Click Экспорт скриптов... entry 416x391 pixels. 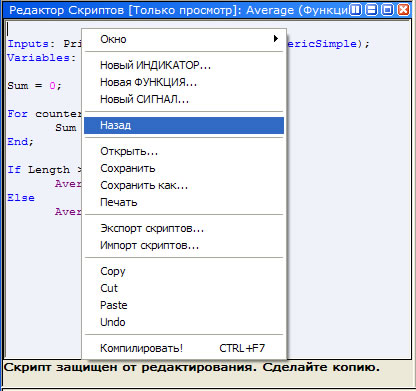pos(184,228)
